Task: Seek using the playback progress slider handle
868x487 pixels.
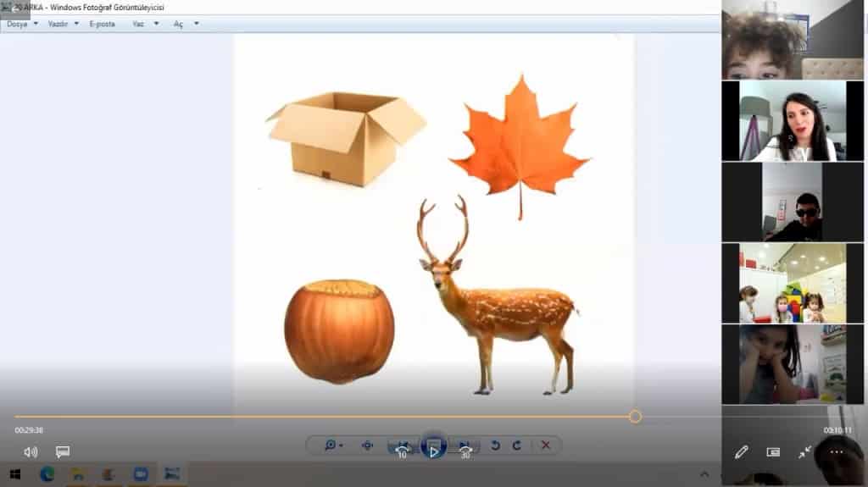Action: [635, 416]
